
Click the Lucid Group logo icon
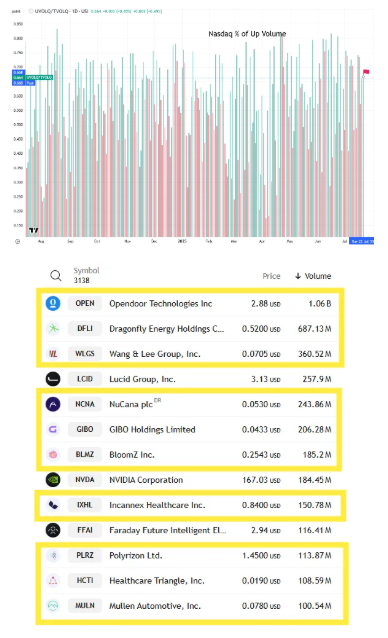click(53, 379)
